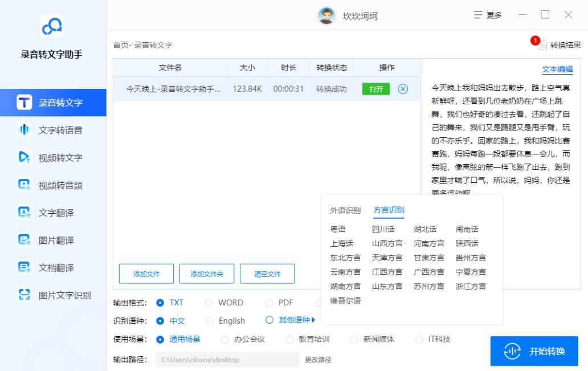The image size is (588, 371).
Task: Click the 文字翻译 sidebar icon
Action: pyautogui.click(x=24, y=213)
